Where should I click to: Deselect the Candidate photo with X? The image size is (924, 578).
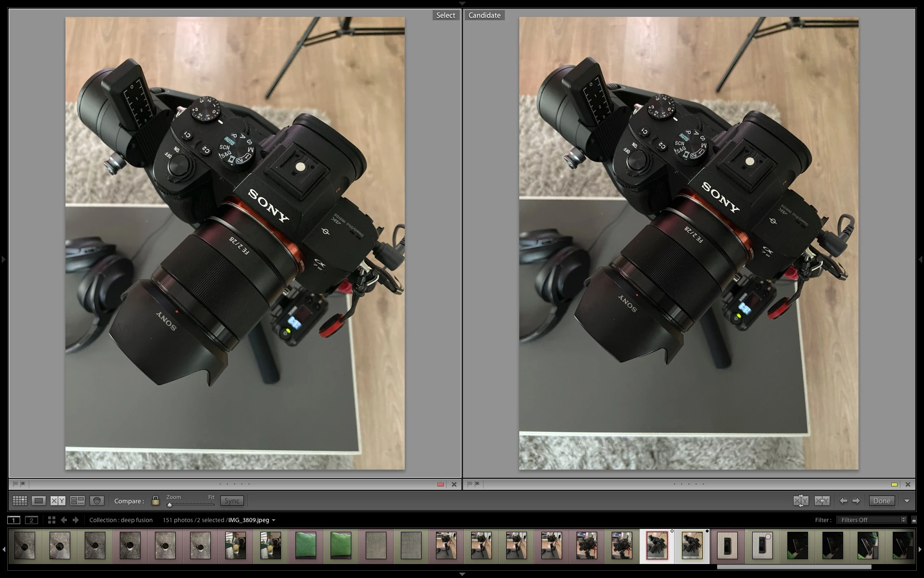[908, 485]
